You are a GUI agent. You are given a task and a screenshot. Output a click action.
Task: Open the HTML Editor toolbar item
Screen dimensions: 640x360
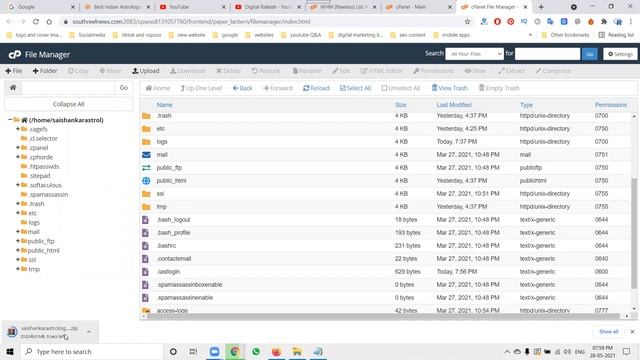[x=381, y=71]
